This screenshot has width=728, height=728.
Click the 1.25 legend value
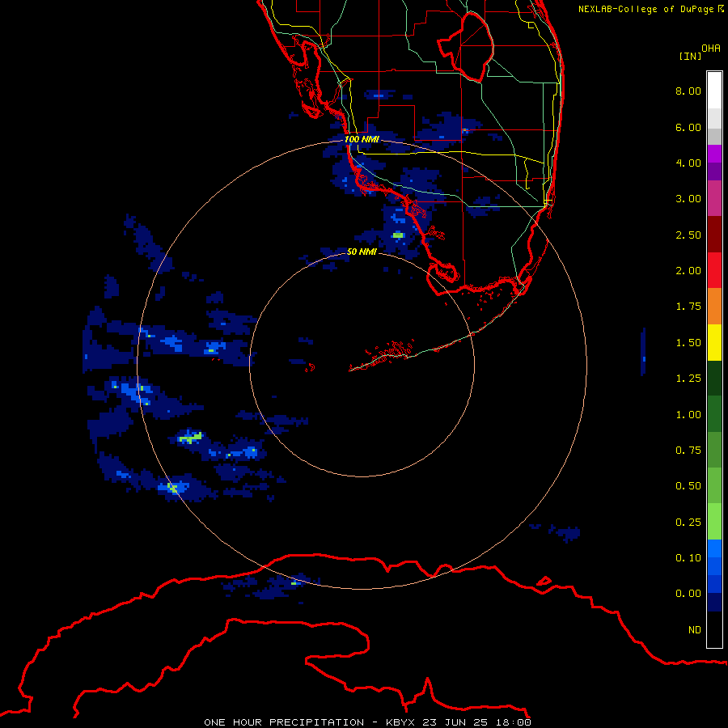[688, 379]
